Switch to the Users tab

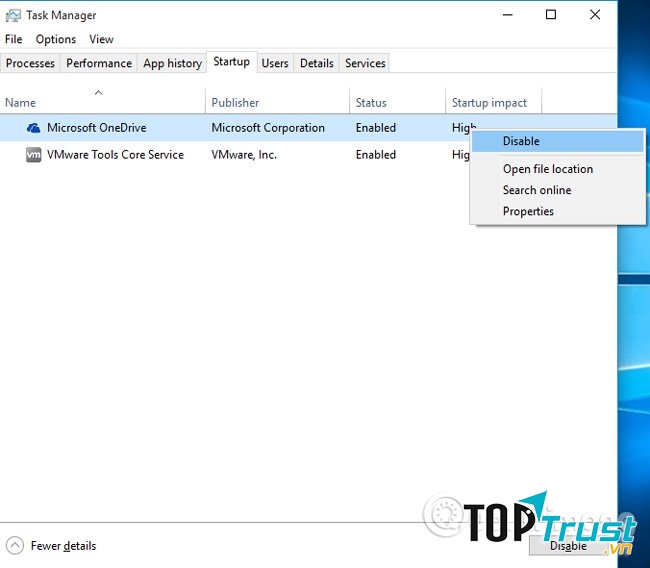(x=275, y=63)
